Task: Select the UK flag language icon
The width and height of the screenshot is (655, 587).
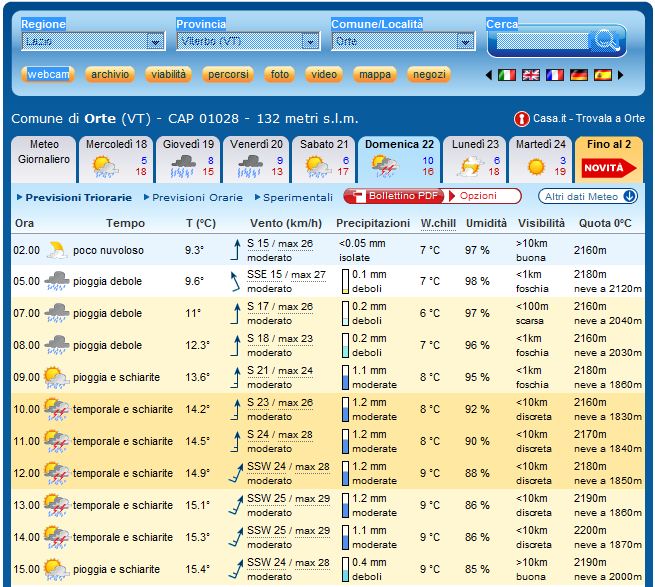Action: [x=531, y=75]
